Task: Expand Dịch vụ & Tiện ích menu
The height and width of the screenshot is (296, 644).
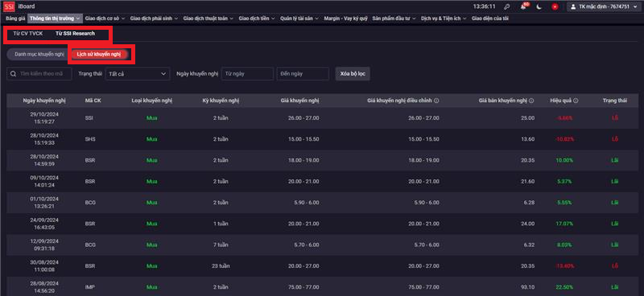Action: click(x=444, y=18)
